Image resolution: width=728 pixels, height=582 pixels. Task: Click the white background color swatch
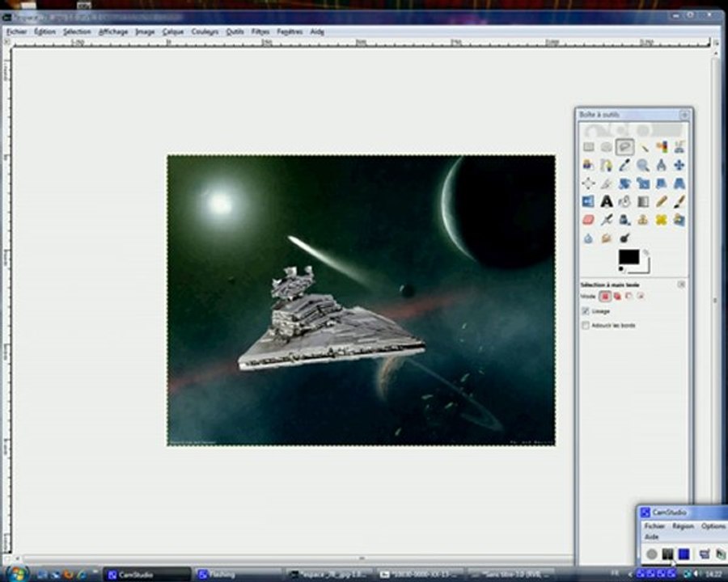[644, 268]
